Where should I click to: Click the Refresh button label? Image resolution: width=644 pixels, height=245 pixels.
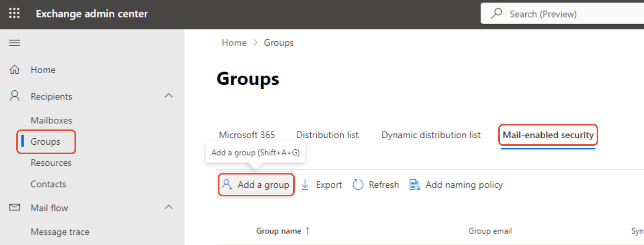click(384, 185)
